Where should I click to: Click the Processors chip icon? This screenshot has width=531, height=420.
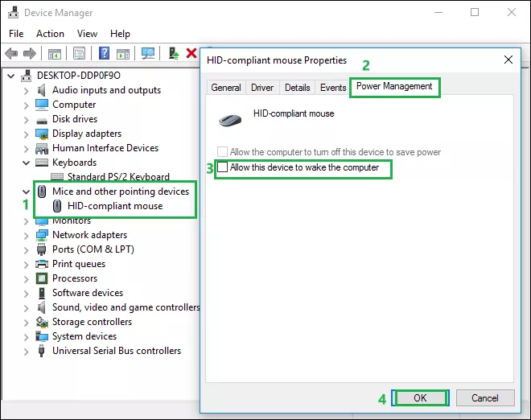point(42,278)
